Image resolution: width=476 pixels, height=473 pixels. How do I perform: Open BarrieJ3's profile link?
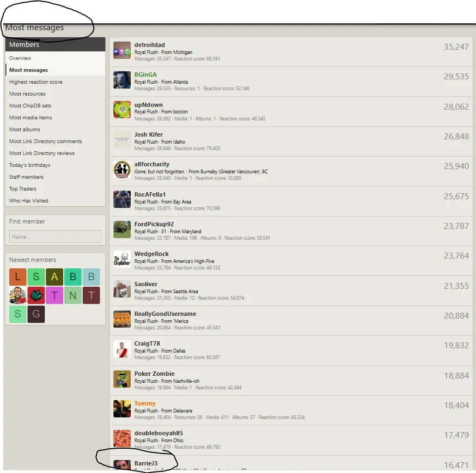146,463
